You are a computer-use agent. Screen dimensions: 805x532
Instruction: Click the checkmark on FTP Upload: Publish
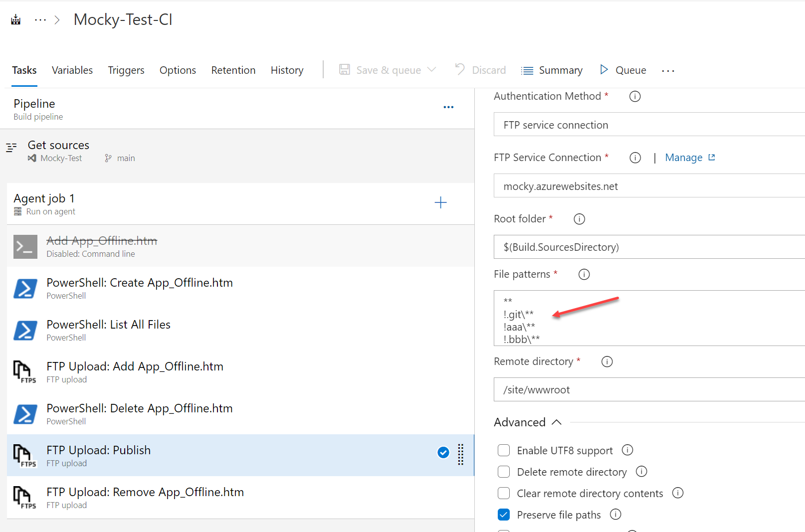[x=443, y=452]
